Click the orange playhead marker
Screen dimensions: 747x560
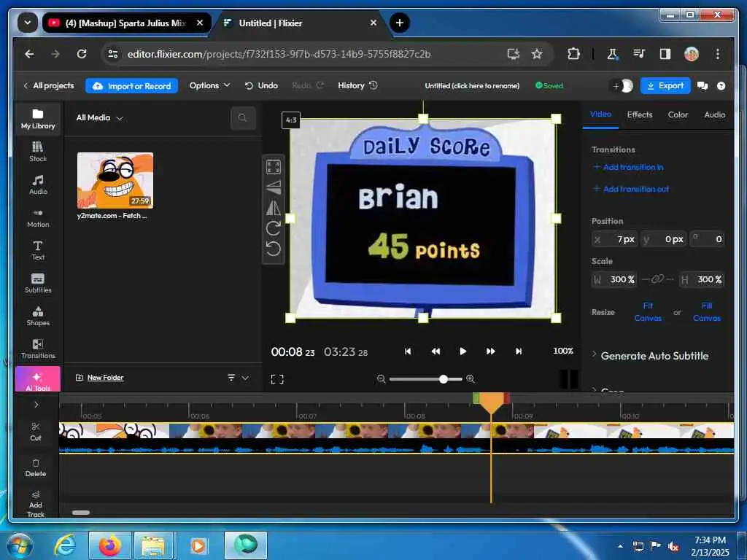pyautogui.click(x=491, y=402)
